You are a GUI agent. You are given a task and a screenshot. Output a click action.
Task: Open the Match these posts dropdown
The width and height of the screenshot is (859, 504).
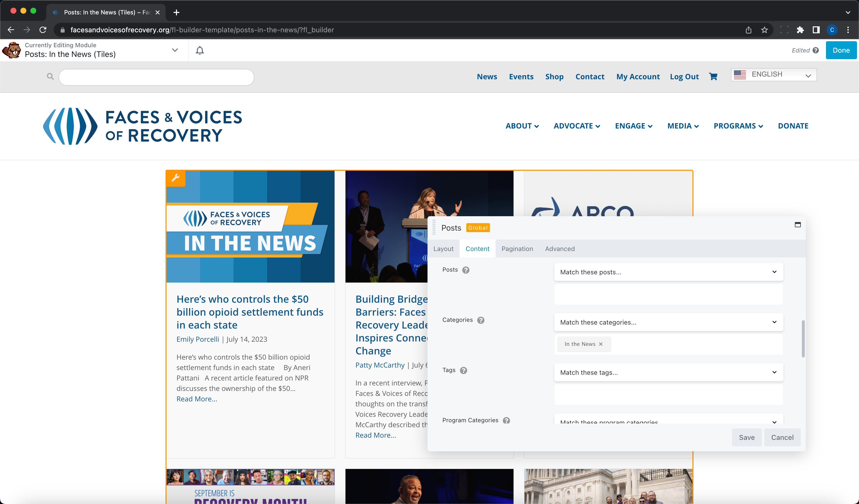coord(668,272)
